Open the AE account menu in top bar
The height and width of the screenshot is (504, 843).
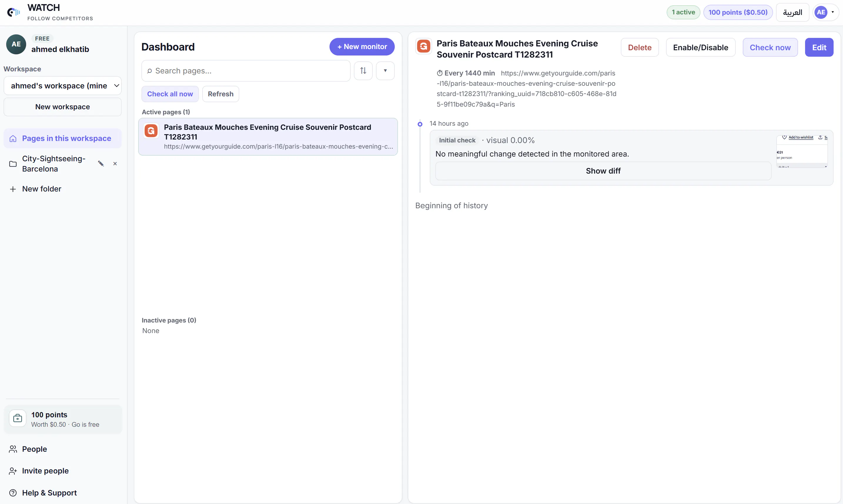coord(825,13)
